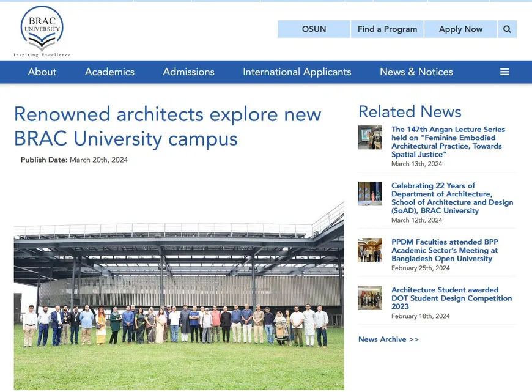Screen dimensions: 532x392
Task: Open the Academics menu
Action: [109, 72]
